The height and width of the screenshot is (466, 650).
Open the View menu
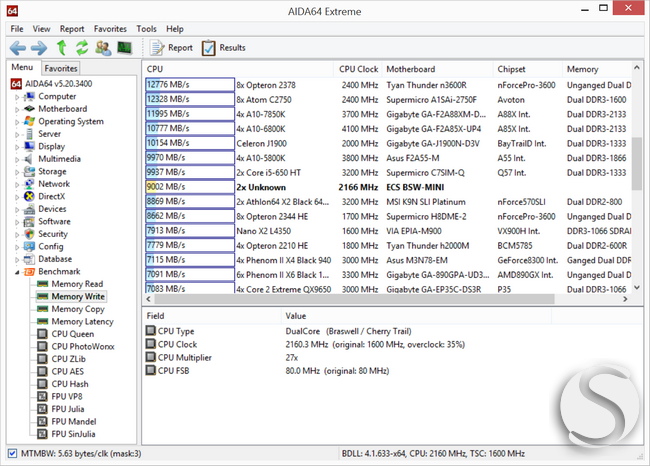pos(41,29)
